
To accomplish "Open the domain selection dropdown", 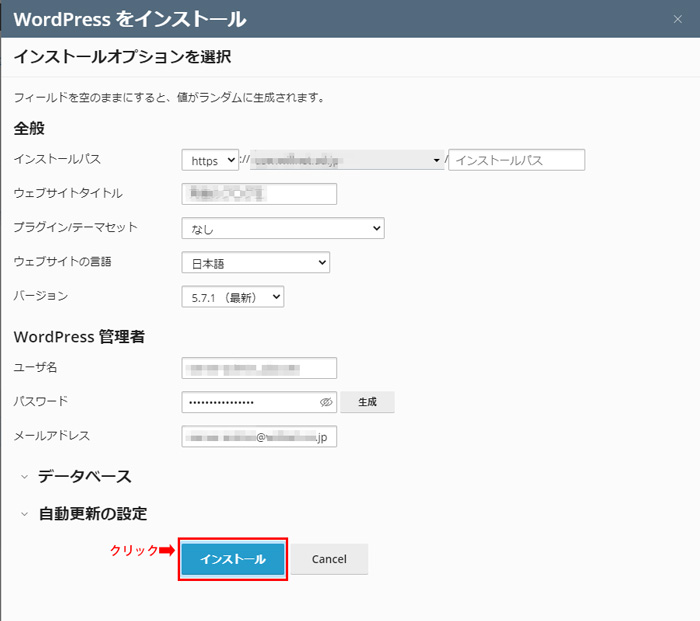I will (347, 160).
